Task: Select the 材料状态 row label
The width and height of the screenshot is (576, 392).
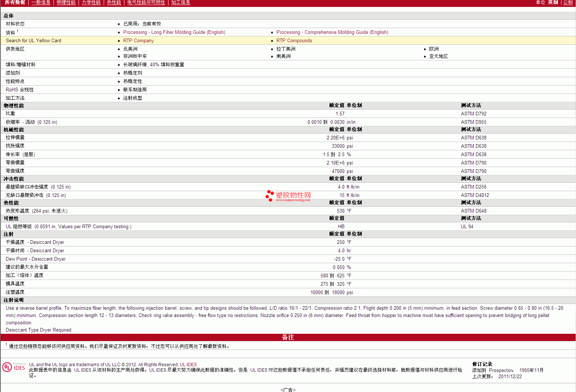Action: [x=15, y=24]
